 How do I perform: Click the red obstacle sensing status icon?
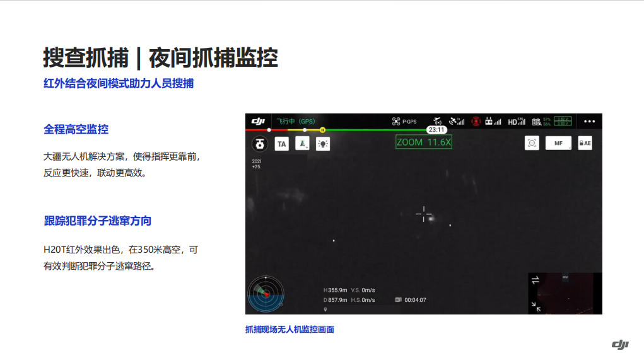click(476, 121)
